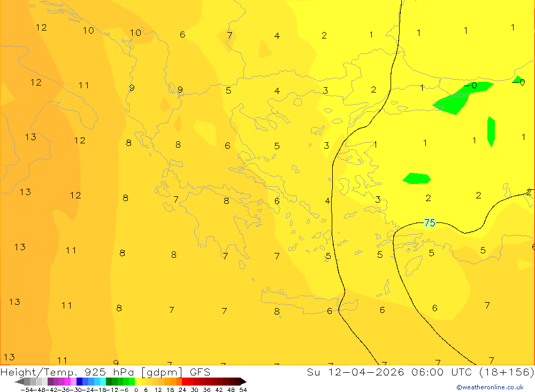
Task: Click the 48 value on colour scale
Action: pos(231,390)
